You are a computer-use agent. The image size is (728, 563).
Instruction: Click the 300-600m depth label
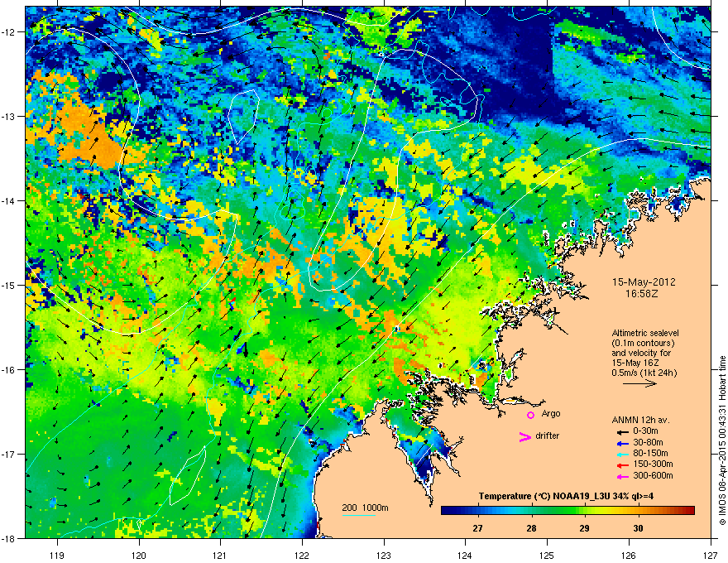click(x=653, y=475)
